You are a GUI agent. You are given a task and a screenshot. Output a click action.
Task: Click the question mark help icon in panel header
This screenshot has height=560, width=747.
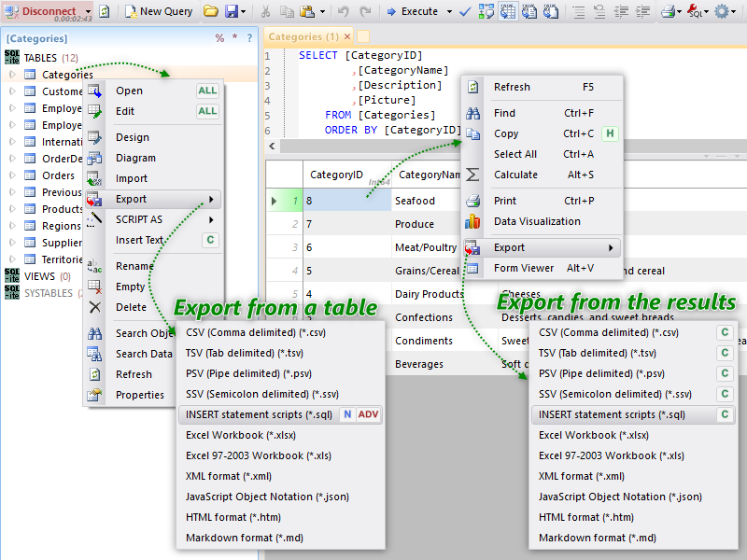click(249, 38)
